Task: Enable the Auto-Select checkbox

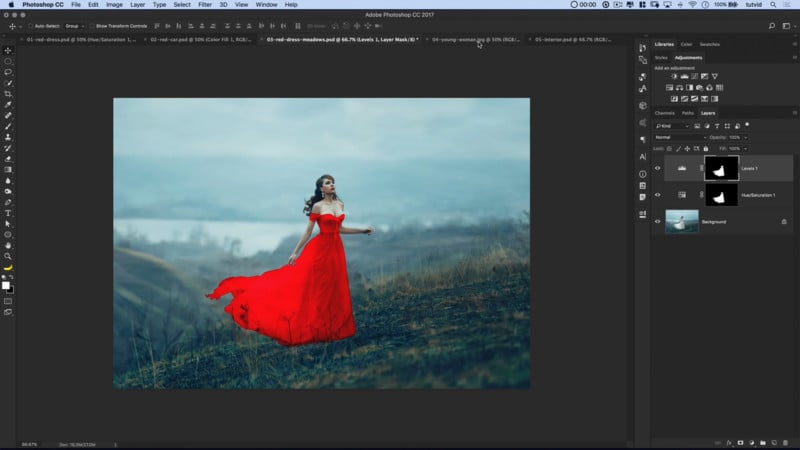Action: [x=31, y=26]
